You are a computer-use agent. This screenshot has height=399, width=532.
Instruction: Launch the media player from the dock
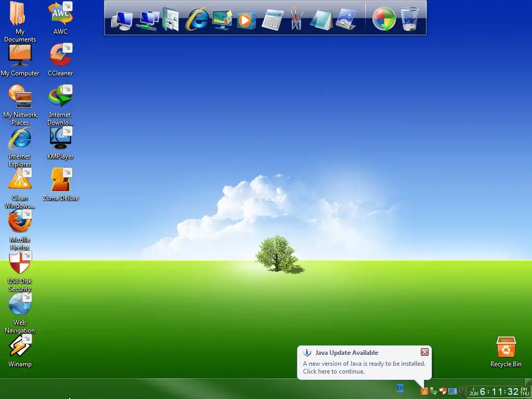pos(245,20)
